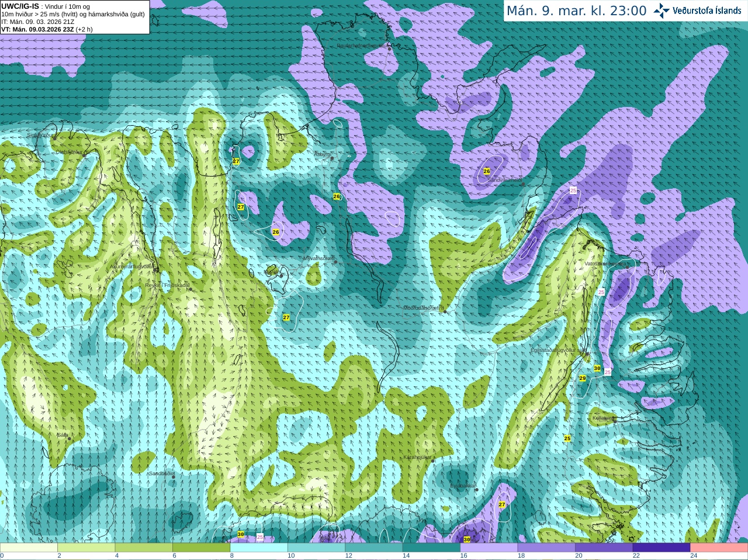This screenshot has width=748, height=560.
Task: Click the white 25 contour label below Vatnsskarð eystra
Action: click(601, 292)
